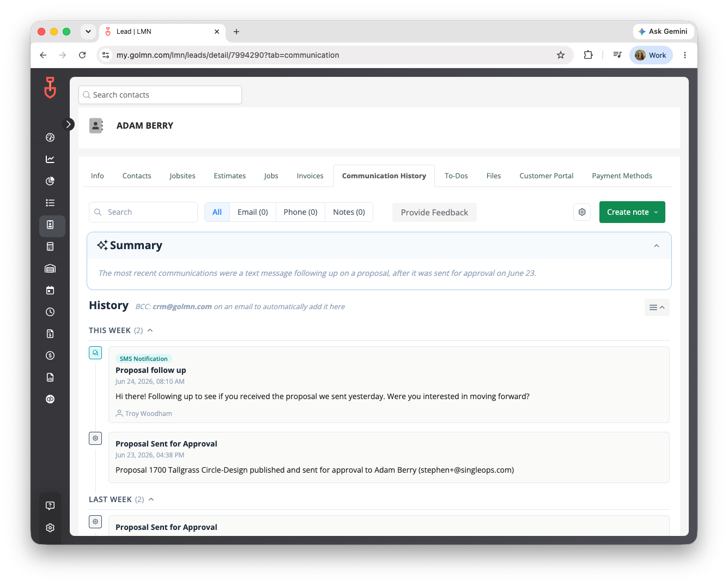Screen dimensions: 728x585
Task: Expand the sidebar with the arrow toggle
Action: tap(68, 124)
